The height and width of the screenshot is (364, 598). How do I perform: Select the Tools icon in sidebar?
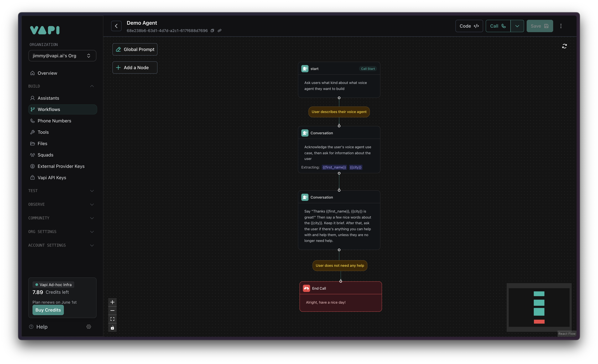(33, 132)
